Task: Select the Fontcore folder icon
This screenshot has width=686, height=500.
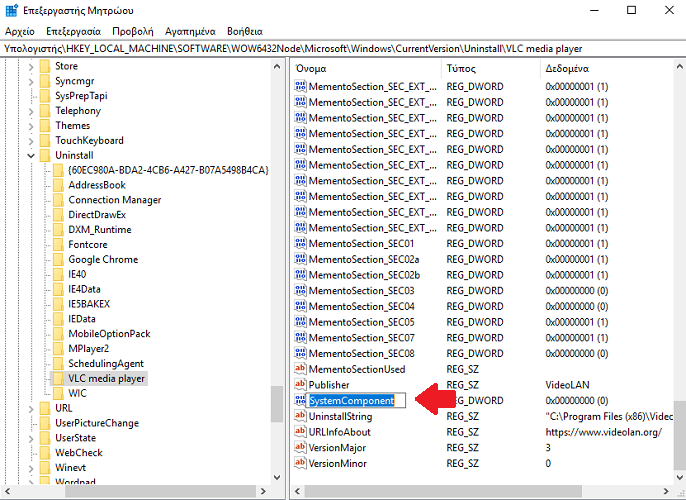Action: coord(58,245)
